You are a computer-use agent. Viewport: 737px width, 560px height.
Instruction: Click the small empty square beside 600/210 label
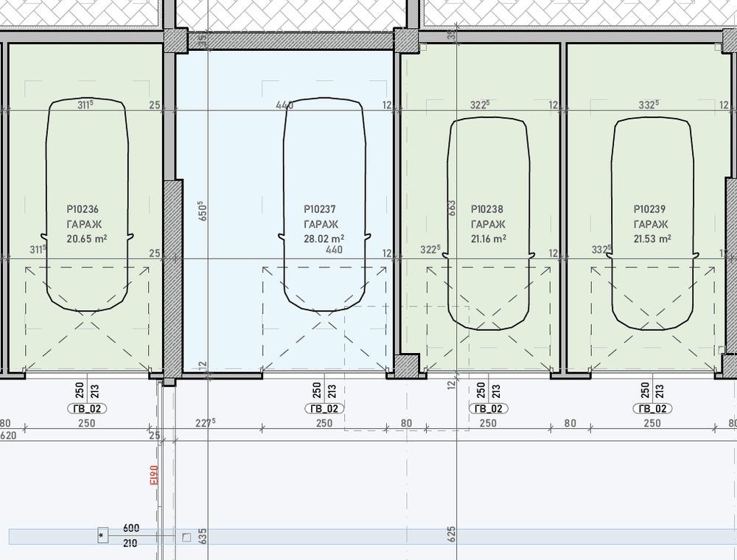(x=186, y=537)
